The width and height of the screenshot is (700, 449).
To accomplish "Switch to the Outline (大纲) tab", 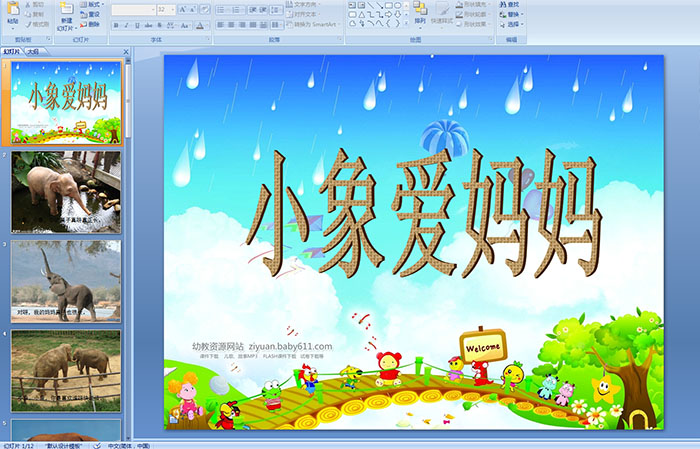I will [33, 50].
